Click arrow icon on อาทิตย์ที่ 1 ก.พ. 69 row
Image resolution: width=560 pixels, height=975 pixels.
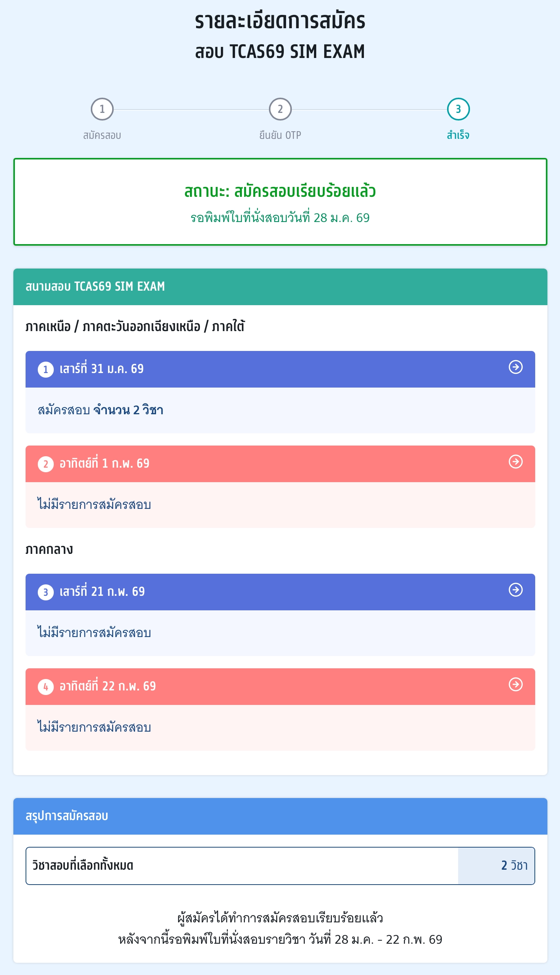515,462
